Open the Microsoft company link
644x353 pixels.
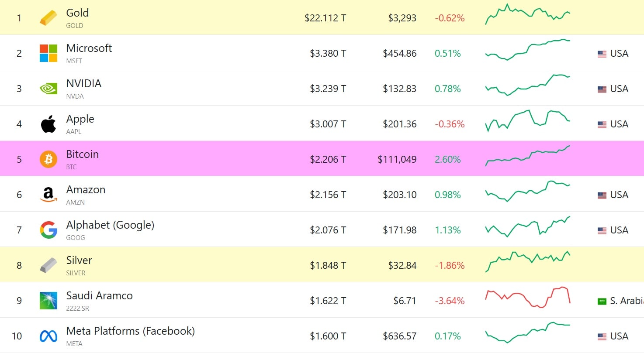pos(89,48)
